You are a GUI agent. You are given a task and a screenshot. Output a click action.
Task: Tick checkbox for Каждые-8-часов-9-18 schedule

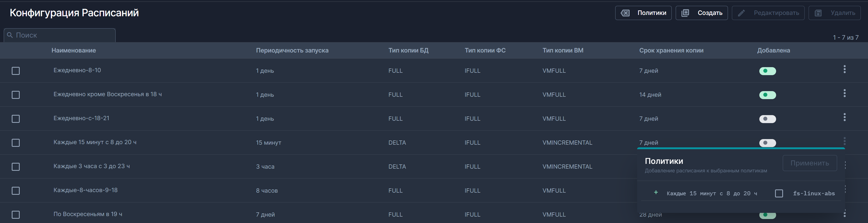tap(16, 191)
